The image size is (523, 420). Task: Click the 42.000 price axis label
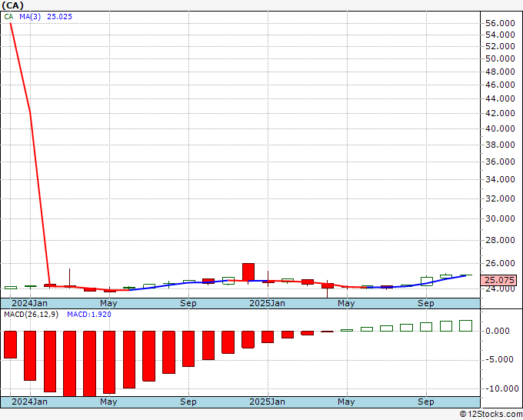pyautogui.click(x=500, y=113)
